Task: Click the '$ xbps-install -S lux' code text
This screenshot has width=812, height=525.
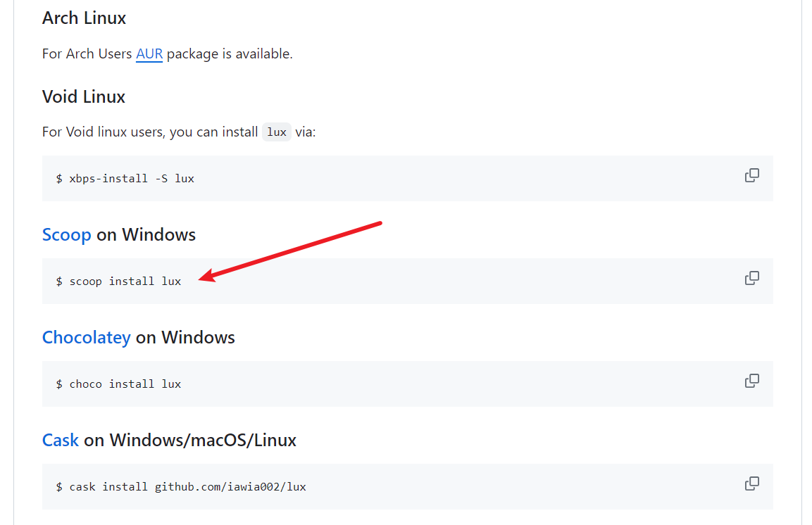Action: [x=125, y=179]
